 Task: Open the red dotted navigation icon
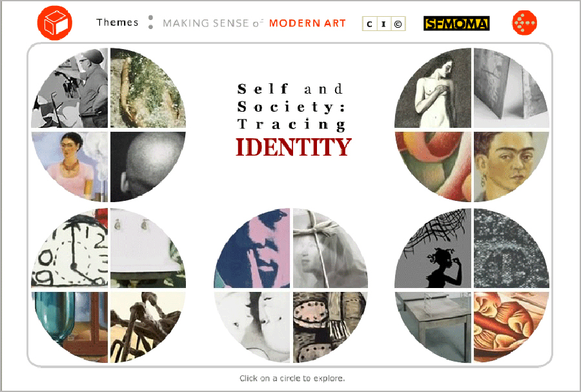coord(524,23)
